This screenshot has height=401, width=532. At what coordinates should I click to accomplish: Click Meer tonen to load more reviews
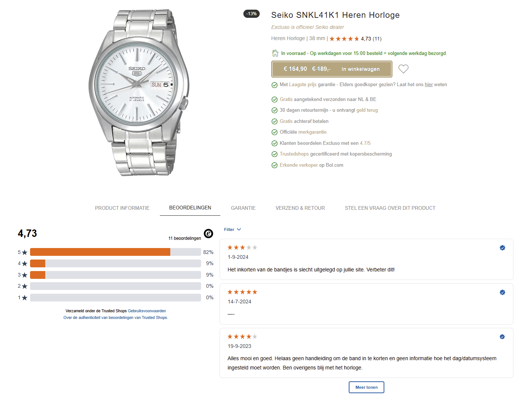pos(366,387)
